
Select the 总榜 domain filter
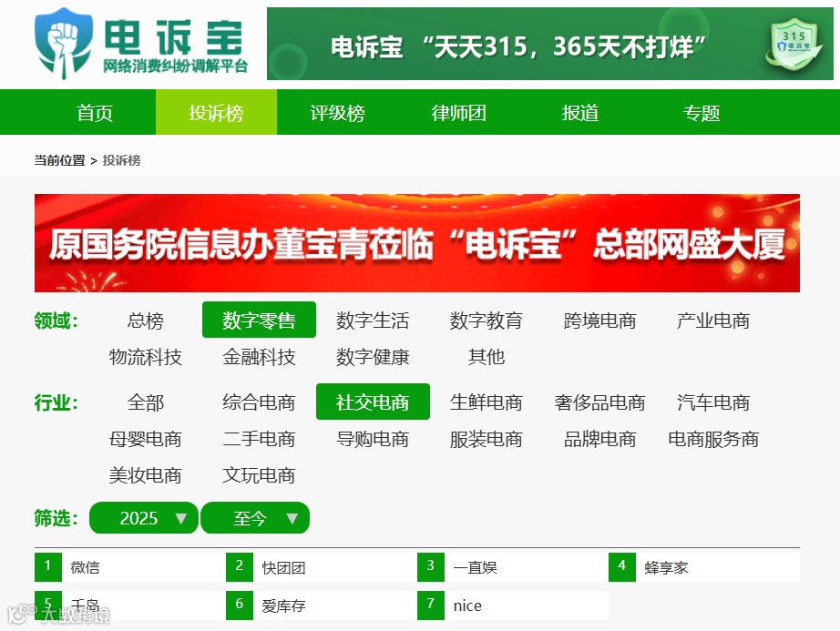point(145,320)
